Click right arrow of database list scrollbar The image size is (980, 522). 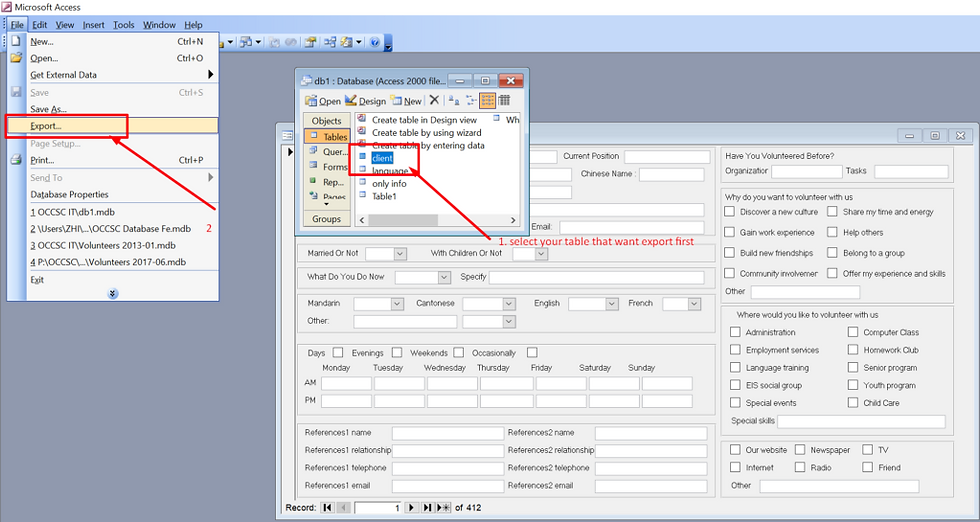pyautogui.click(x=513, y=220)
